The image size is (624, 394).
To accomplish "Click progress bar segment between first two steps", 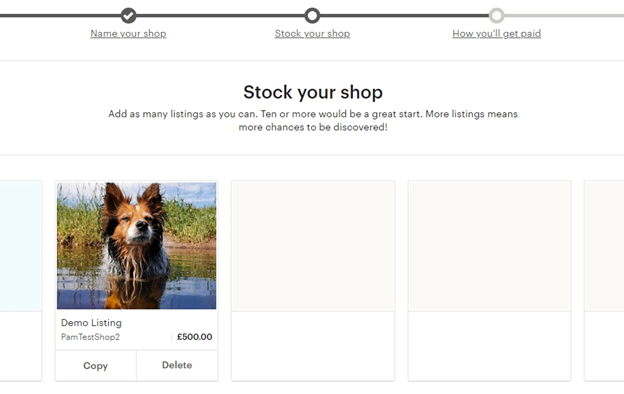I will 220,16.
